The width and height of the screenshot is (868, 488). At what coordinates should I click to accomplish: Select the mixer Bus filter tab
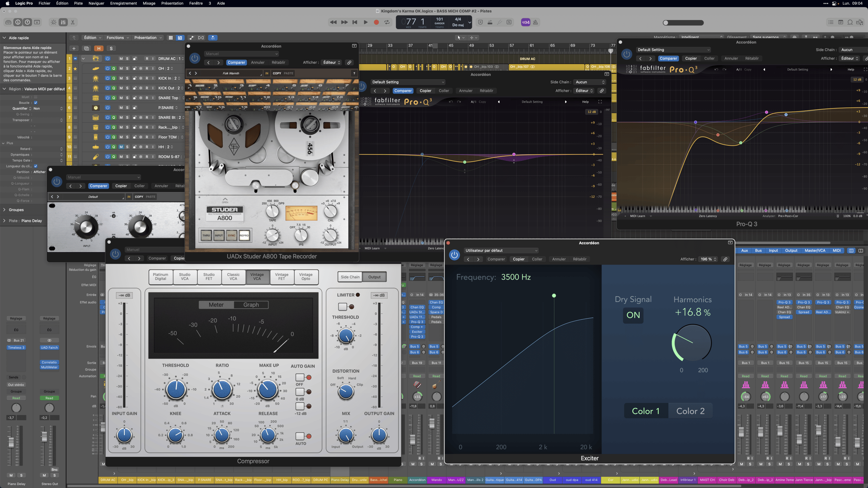[758, 251]
